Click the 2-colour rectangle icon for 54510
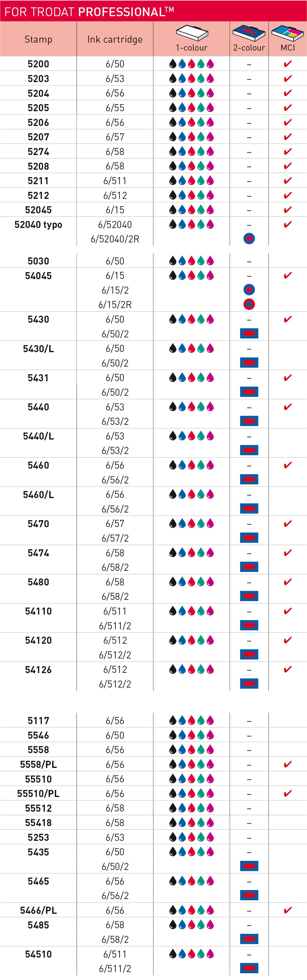 pos(249,968)
